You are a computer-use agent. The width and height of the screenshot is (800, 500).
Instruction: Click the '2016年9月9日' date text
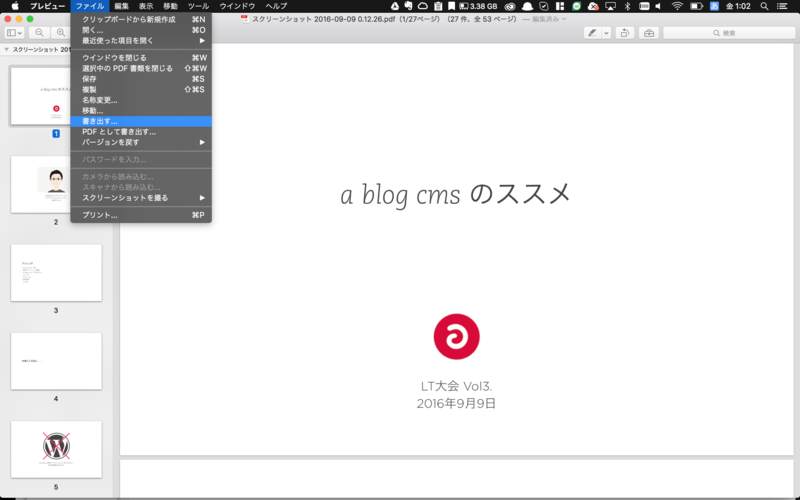pyautogui.click(x=456, y=404)
